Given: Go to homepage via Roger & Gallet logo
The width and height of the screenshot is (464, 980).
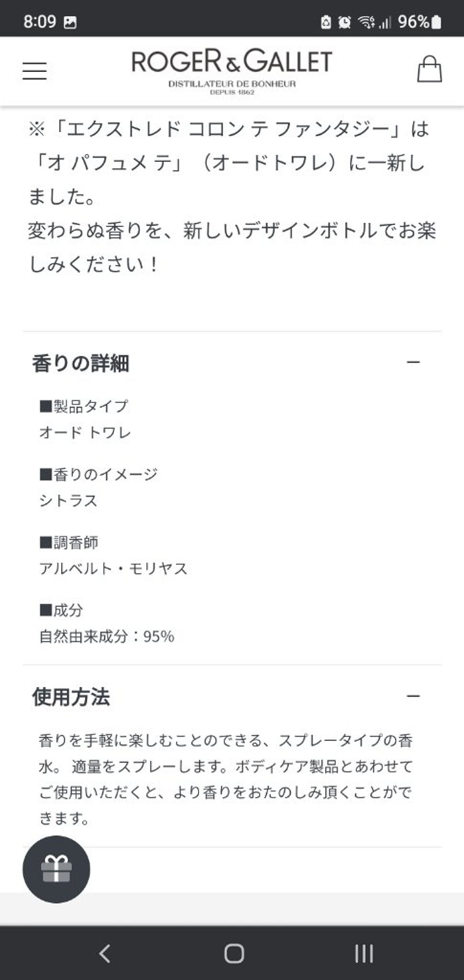Looking at the screenshot, I should coord(232,70).
